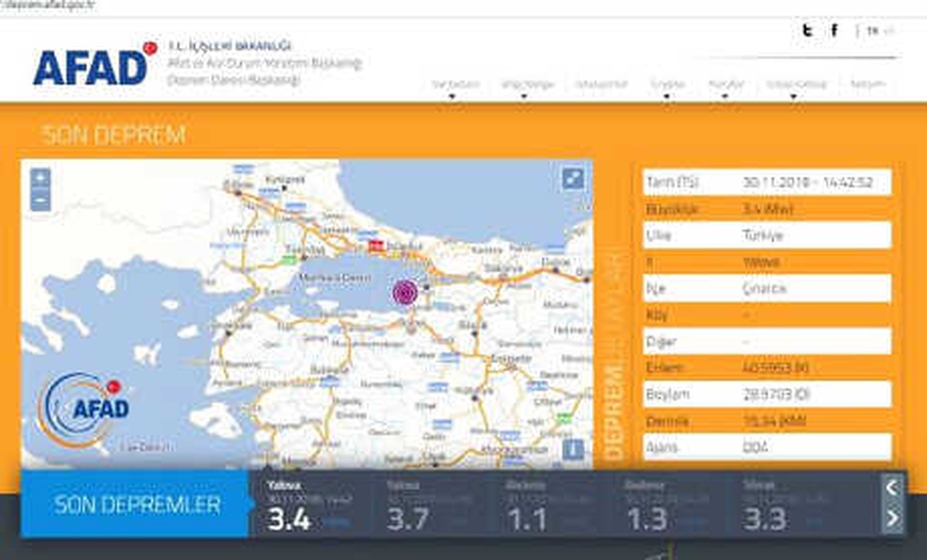927x560 pixels.
Task: Click the map info icon
Action: pyautogui.click(x=572, y=449)
